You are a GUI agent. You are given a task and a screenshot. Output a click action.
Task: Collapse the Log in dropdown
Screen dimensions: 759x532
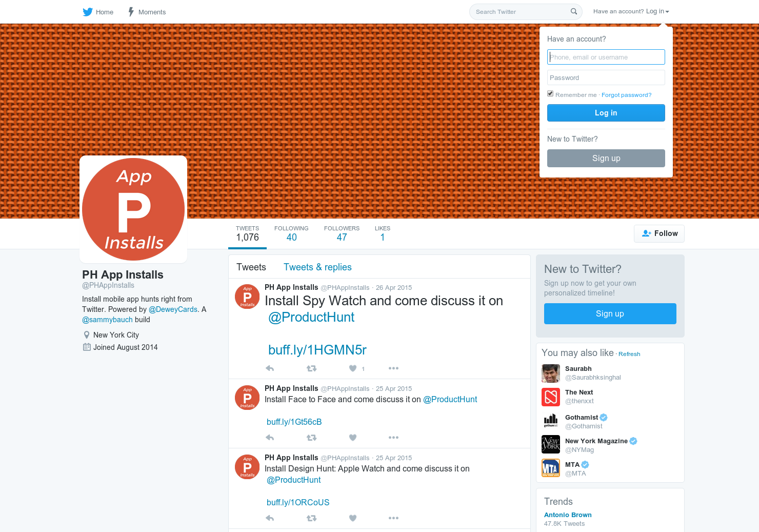[x=657, y=11]
